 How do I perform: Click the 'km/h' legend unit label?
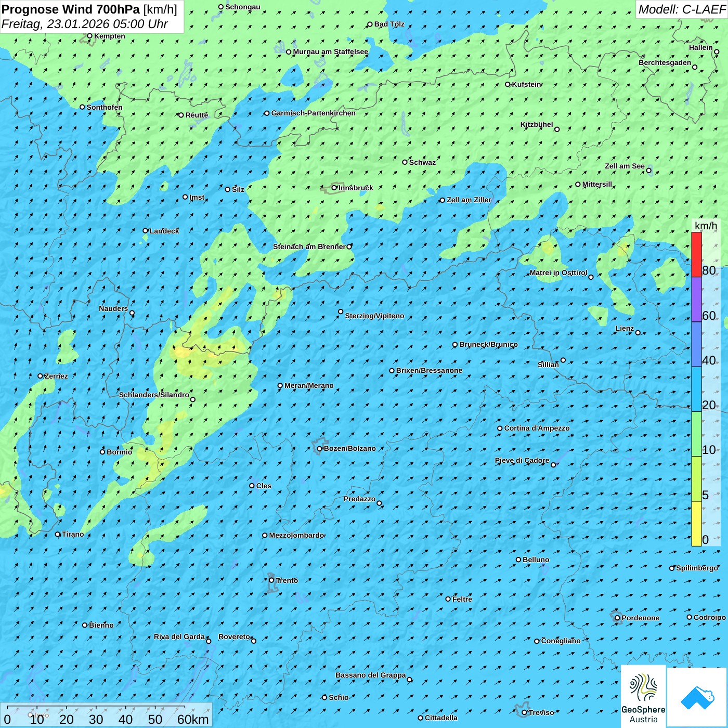click(x=706, y=226)
